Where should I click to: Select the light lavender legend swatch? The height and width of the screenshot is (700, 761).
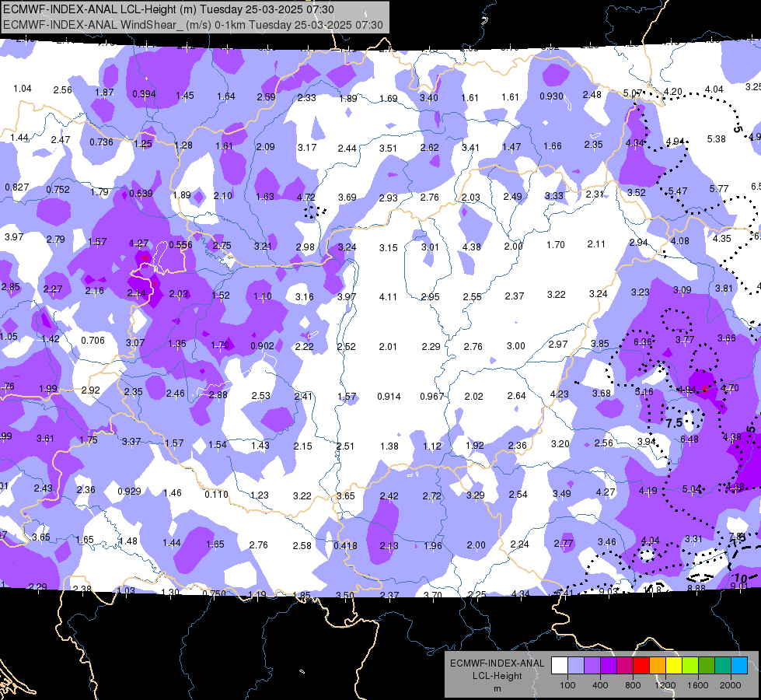click(575, 666)
